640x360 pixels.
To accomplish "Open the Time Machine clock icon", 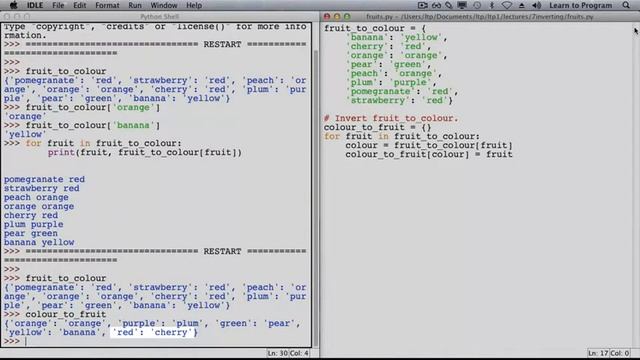I will (x=477, y=5).
